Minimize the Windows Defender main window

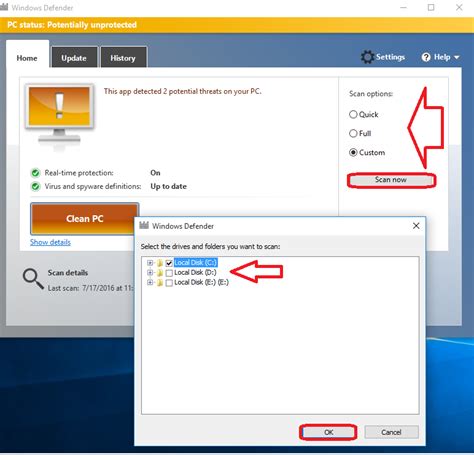[403, 7]
